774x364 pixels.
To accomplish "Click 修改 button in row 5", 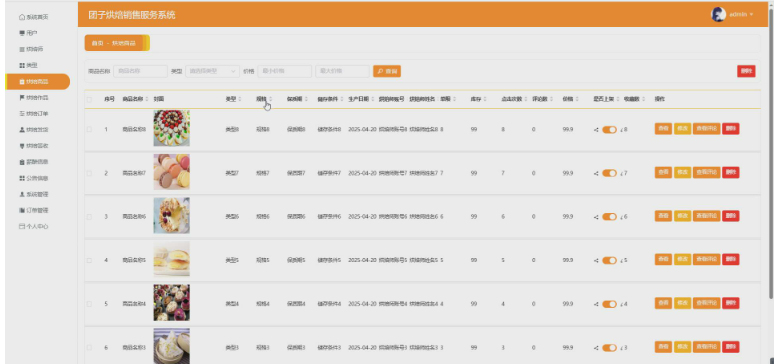I will [x=682, y=303].
